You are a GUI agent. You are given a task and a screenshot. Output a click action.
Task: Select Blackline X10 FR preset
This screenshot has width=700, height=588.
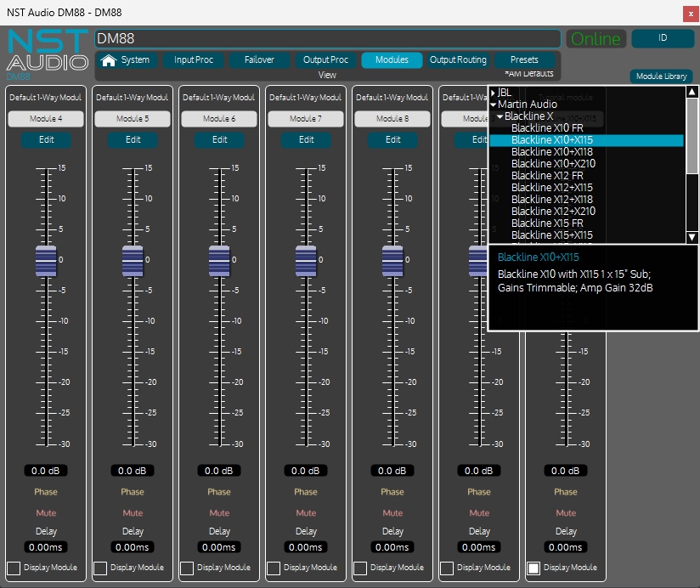[x=547, y=128]
